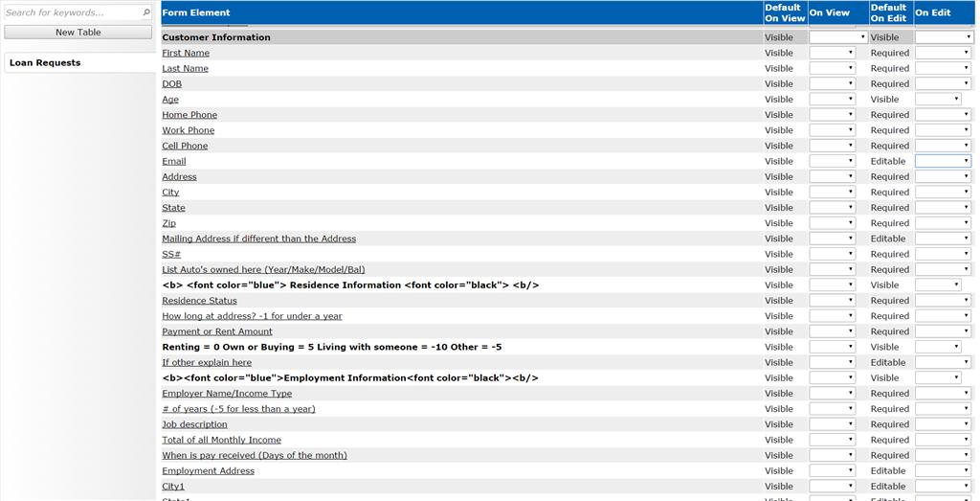Click the Form Element column header
The height and width of the screenshot is (501, 980).
click(196, 12)
